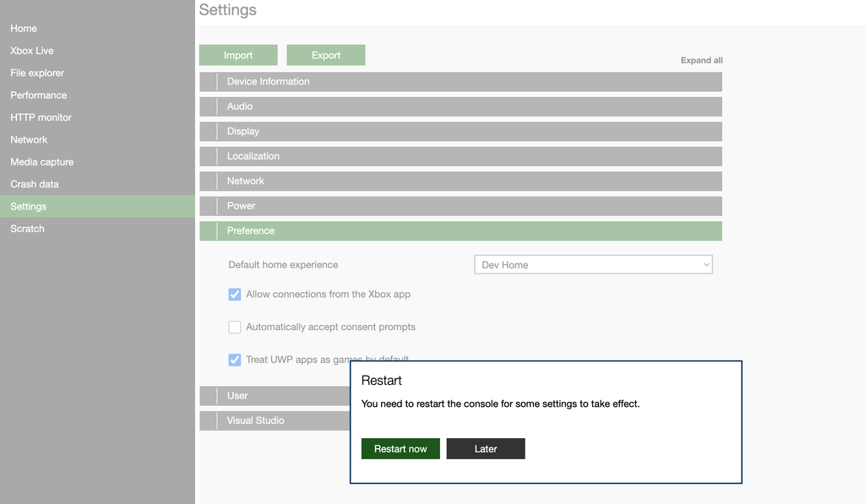Expand the Audio settings section
865x504 pixels.
click(x=460, y=106)
